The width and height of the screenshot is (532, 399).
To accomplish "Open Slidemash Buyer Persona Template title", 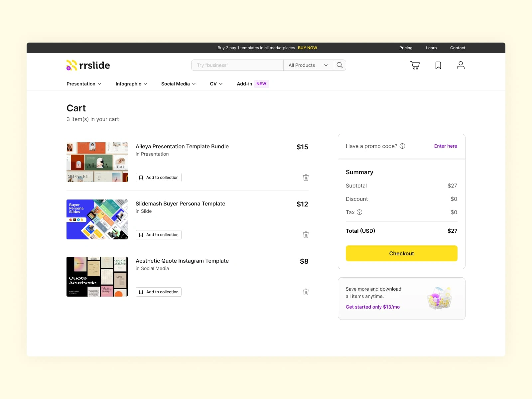I will click(181, 203).
